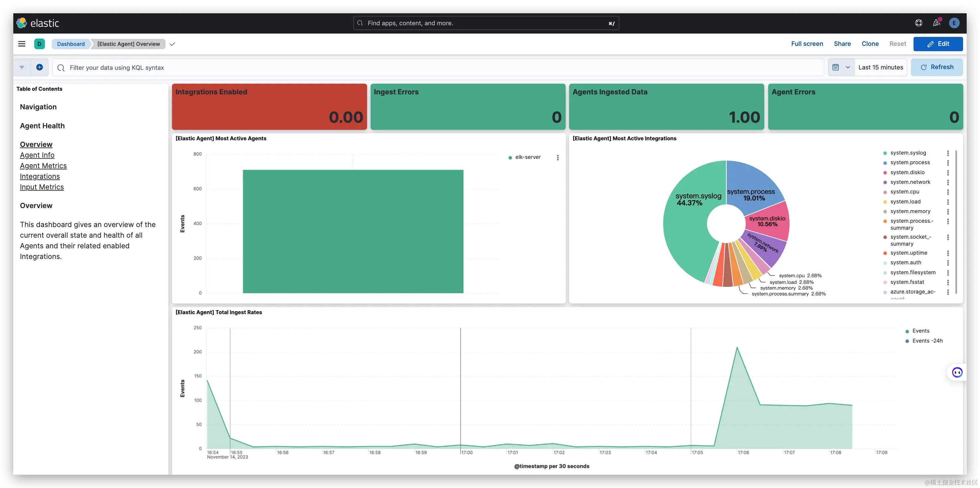Add a filter with the plus icon

[x=40, y=67]
